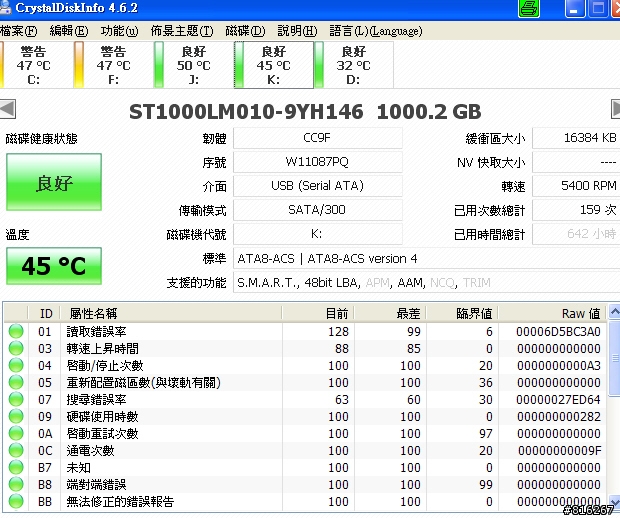Click the power on count field 159 次
Viewport: 620px width, 518px height.
pyautogui.click(x=577, y=210)
